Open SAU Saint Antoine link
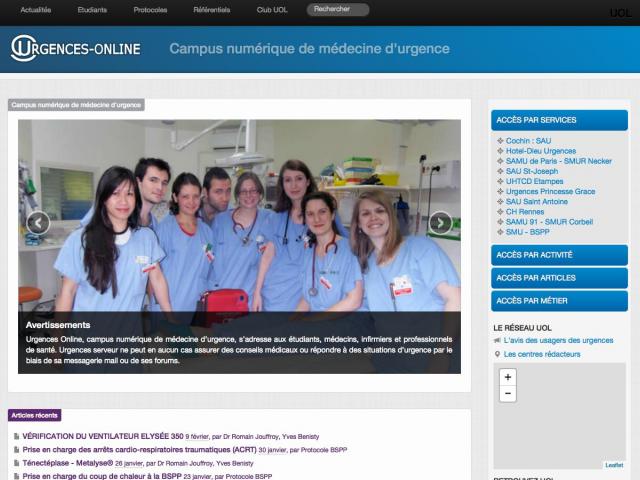The height and width of the screenshot is (480, 640). 537,202
